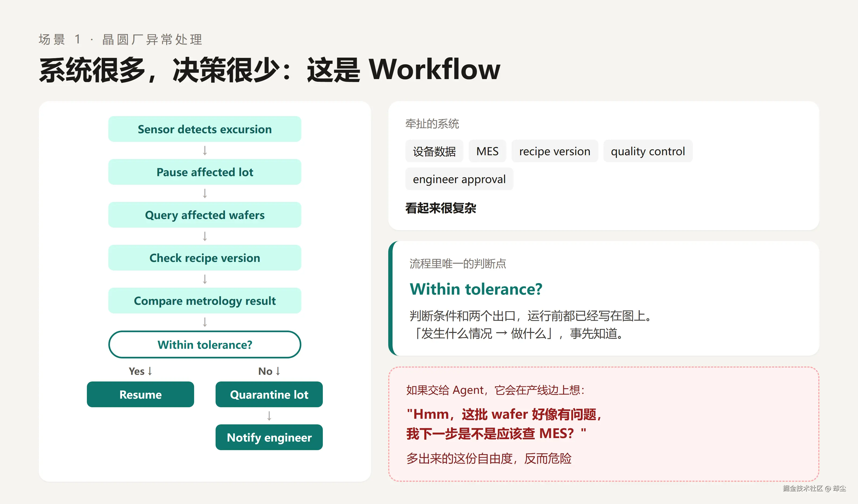Click the 'quality control' tag
858x504 pixels.
648,151
